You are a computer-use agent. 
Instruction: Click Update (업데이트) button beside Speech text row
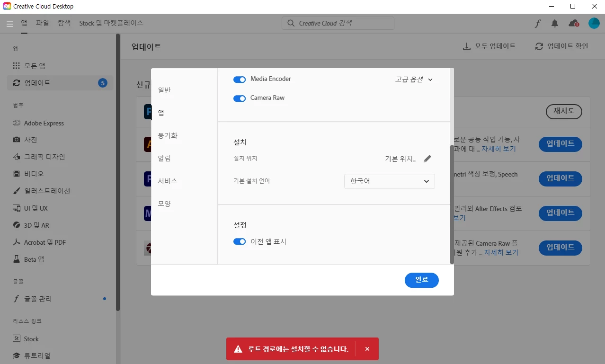(561, 178)
